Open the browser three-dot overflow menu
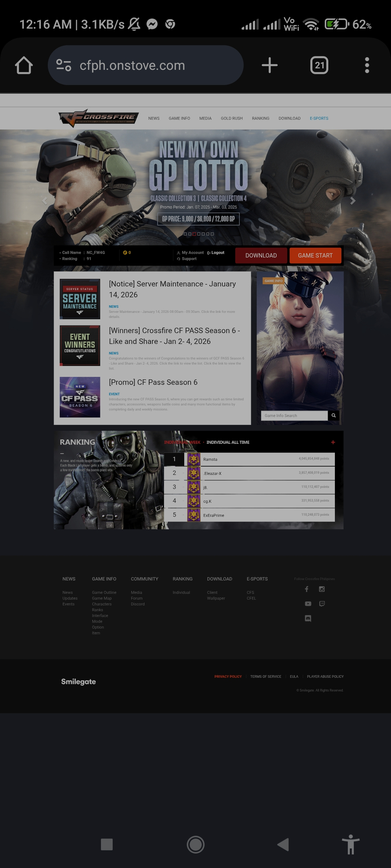The width and height of the screenshot is (391, 868). coord(367,65)
